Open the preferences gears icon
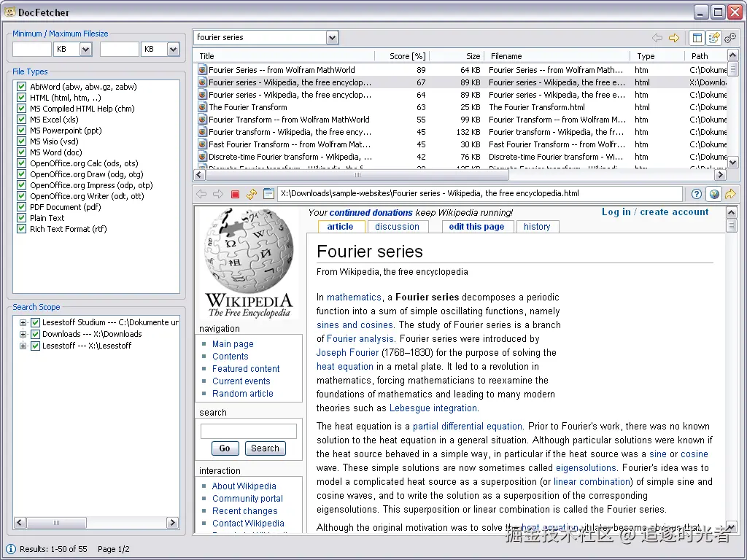 (x=729, y=38)
